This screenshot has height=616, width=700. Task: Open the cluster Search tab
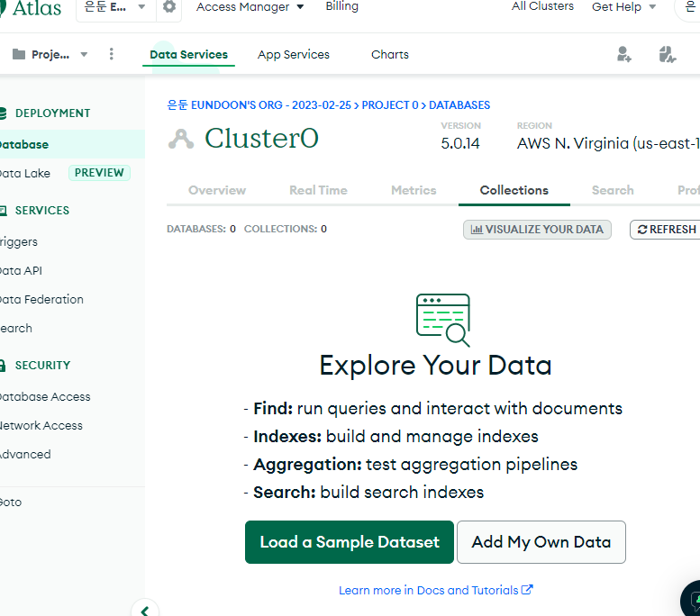tap(613, 190)
